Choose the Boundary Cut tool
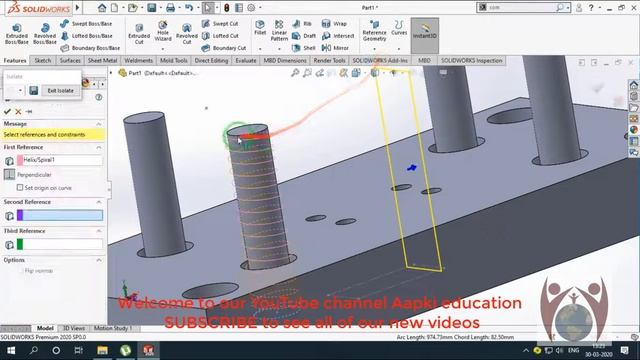The height and width of the screenshot is (360, 640). click(x=224, y=48)
